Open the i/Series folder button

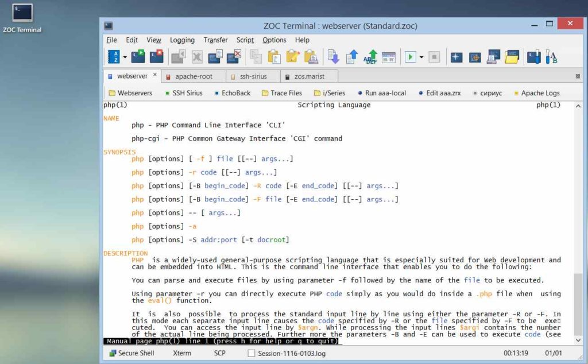coord(329,93)
